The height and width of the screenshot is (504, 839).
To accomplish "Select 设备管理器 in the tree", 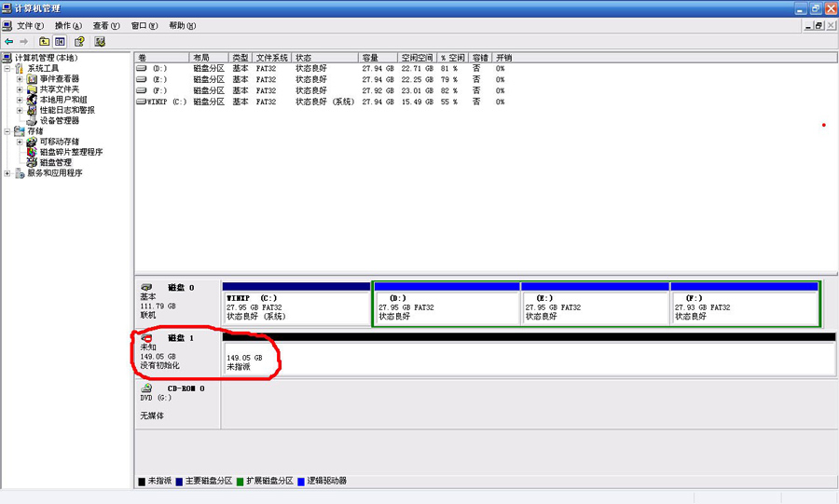I will point(59,120).
